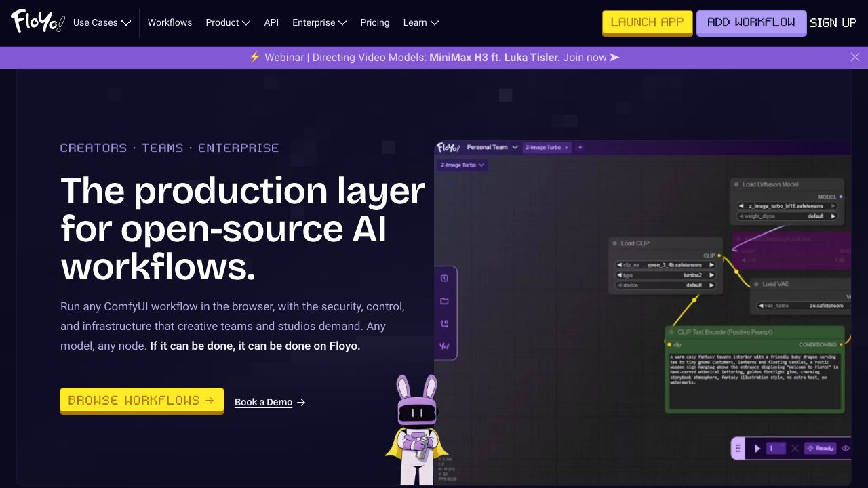Click the rabbit mascot character
This screenshot has width=868, height=488.
pyautogui.click(x=417, y=429)
